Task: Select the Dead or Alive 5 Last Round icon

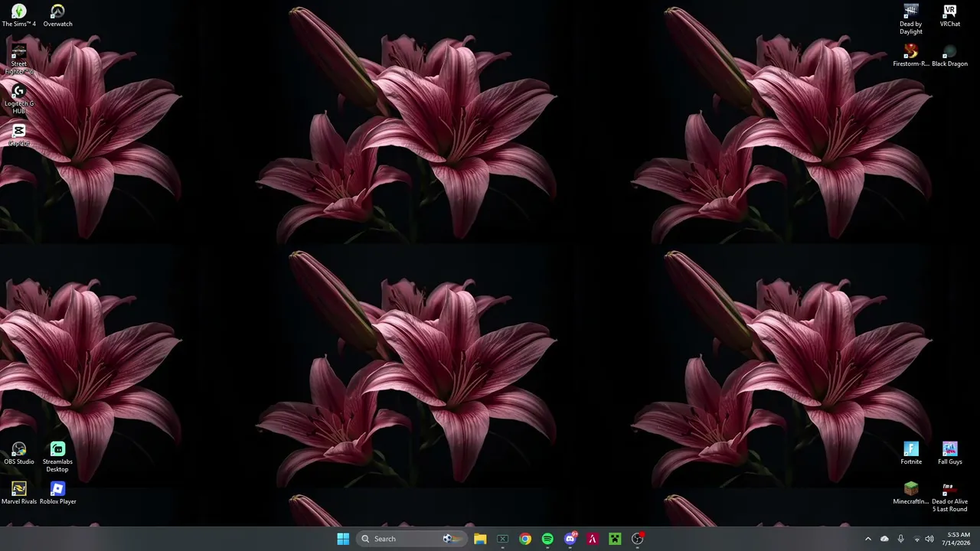Action: point(950,497)
